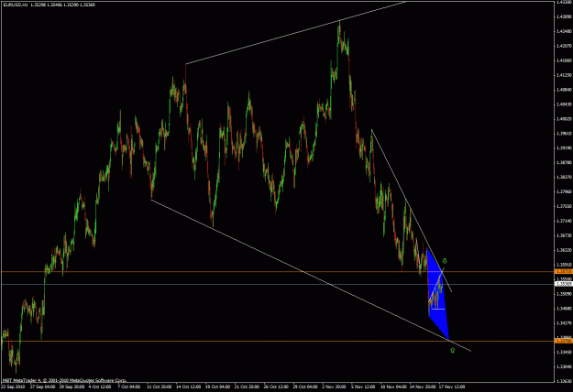Click the 14 Nov 20:00 time label
This screenshot has width=573, height=392.
click(422, 387)
